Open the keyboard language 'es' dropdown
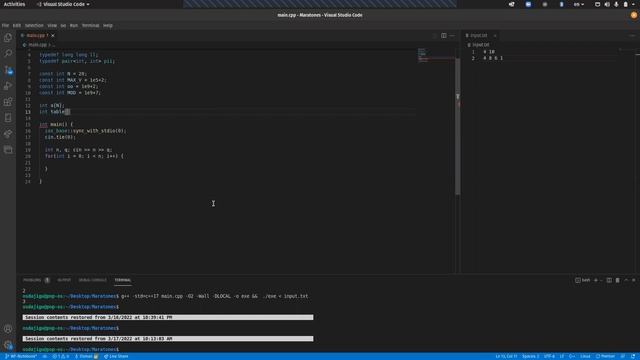Image resolution: width=640 pixels, height=360 pixels. [x=579, y=4]
